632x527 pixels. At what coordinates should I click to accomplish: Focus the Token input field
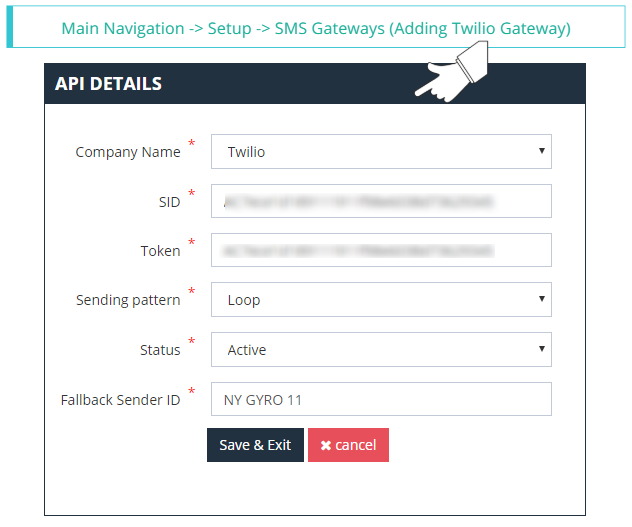click(x=381, y=250)
